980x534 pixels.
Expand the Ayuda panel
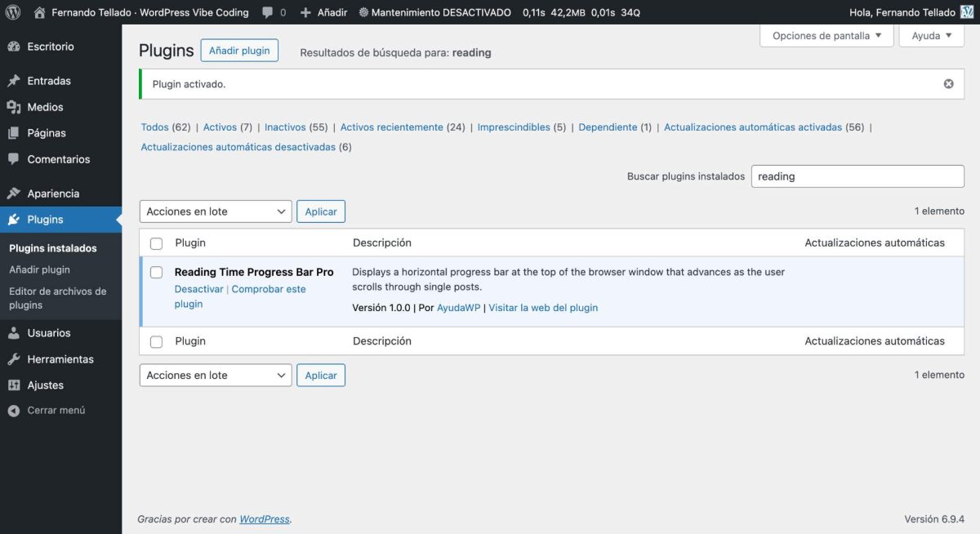930,35
